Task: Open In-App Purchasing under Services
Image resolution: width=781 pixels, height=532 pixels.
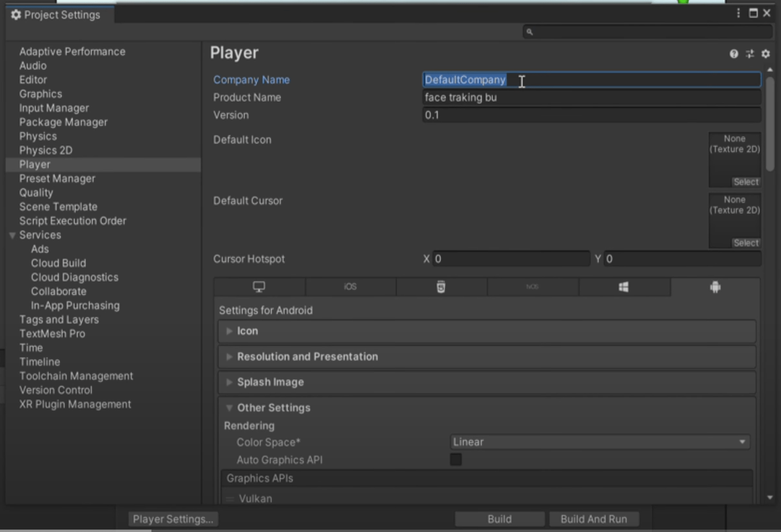Action: 75,306
